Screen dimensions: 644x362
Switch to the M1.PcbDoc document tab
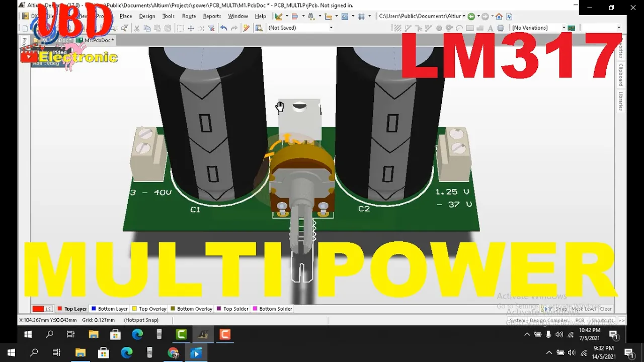96,40
